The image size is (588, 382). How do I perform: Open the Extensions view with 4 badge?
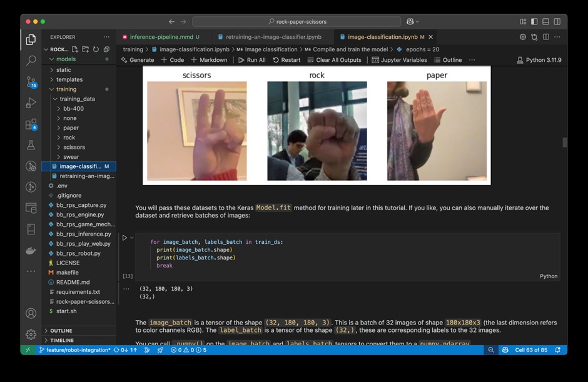tap(31, 124)
